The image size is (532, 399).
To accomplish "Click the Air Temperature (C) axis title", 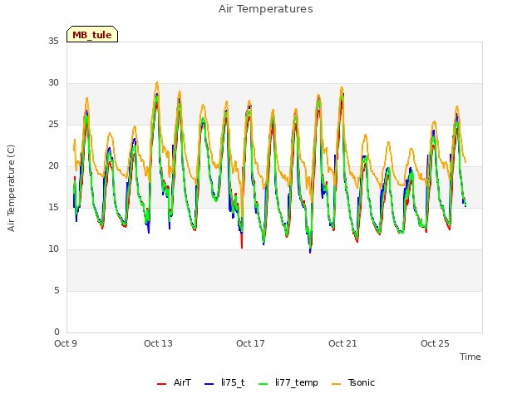I will (11, 189).
